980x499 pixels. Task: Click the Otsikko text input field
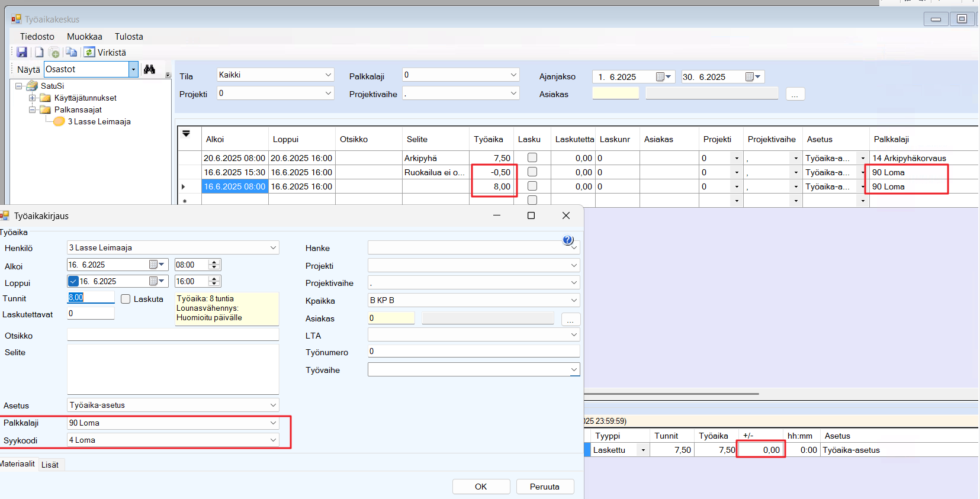[173, 335]
